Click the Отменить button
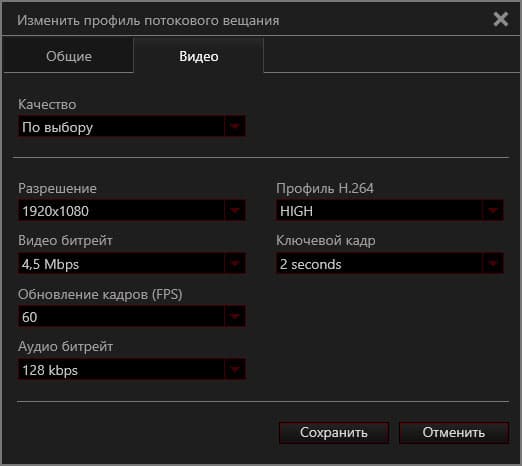522x466 pixels. coord(454,433)
